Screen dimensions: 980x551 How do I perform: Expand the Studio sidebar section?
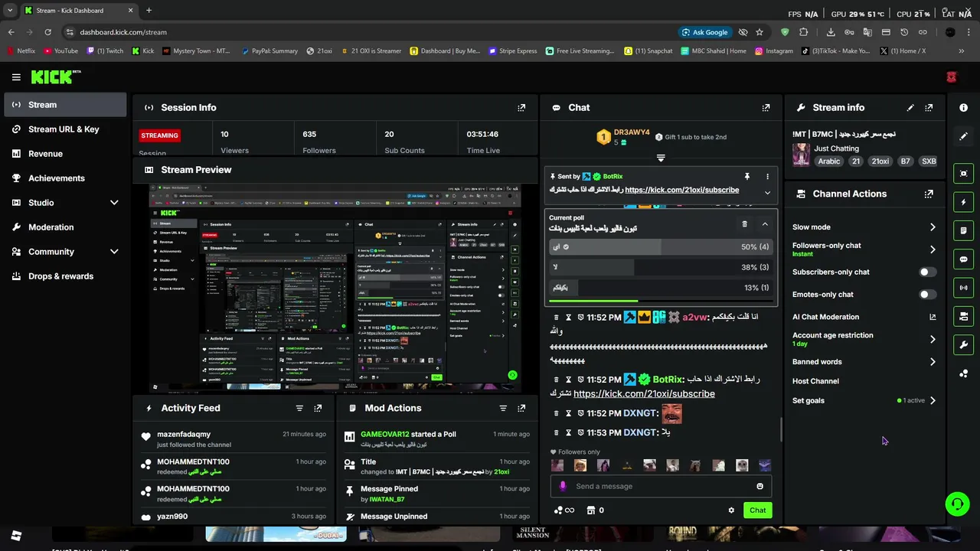(x=114, y=203)
